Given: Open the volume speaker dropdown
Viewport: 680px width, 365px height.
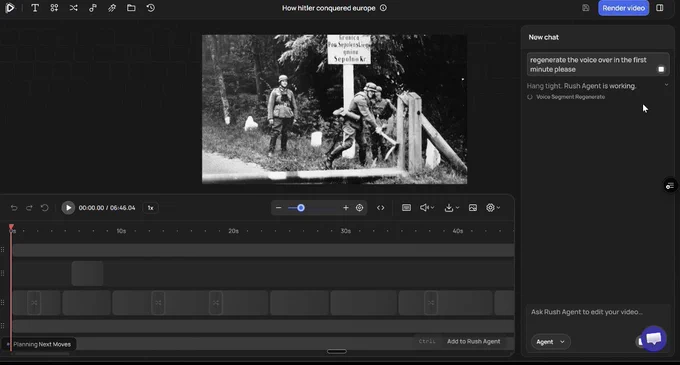Looking at the screenshot, I should coord(427,208).
